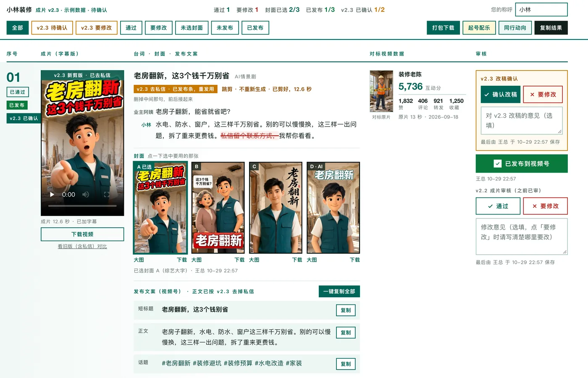This screenshot has height=378, width=588.
Task: Open 大图 for cover A
Action: pos(139,260)
